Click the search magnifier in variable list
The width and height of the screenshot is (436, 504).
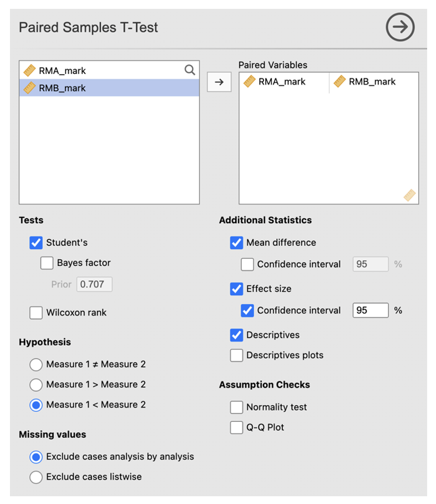coord(190,70)
